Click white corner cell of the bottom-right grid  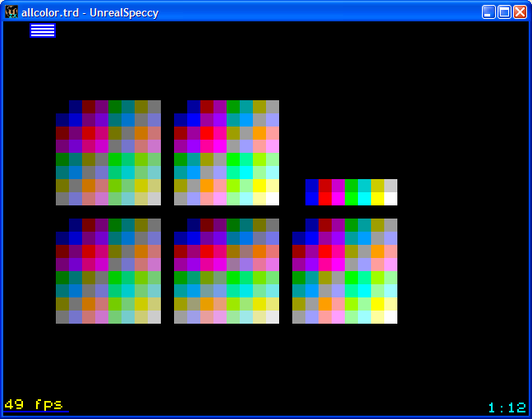[391, 317]
